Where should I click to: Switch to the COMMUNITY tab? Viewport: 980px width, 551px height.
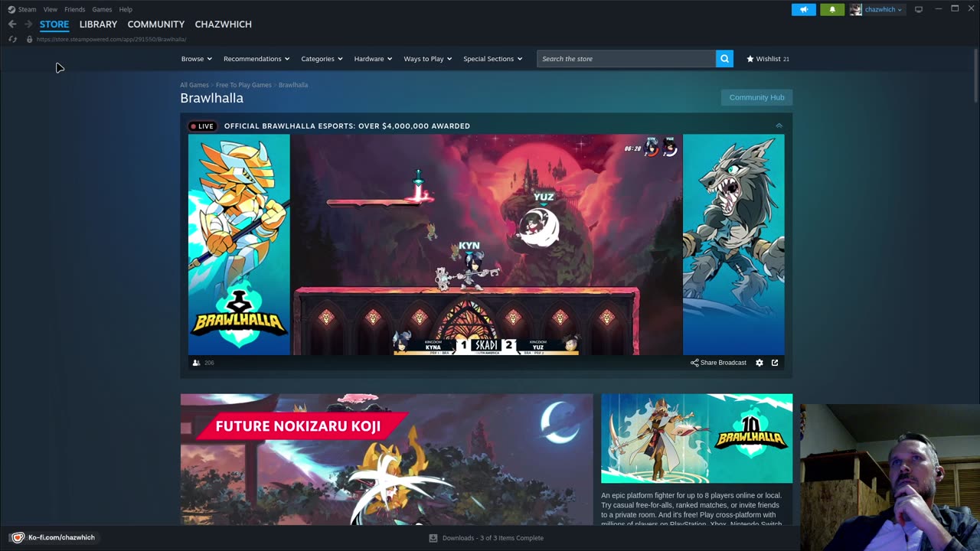pyautogui.click(x=156, y=24)
